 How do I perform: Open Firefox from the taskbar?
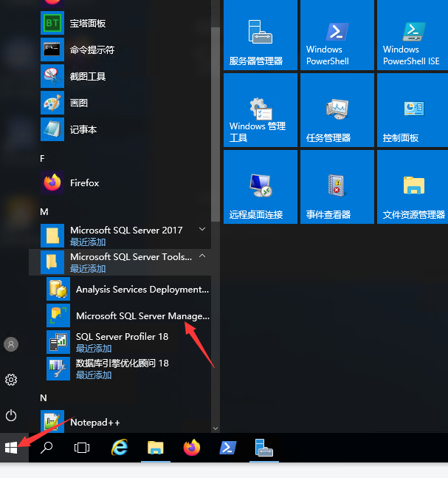pos(192,448)
